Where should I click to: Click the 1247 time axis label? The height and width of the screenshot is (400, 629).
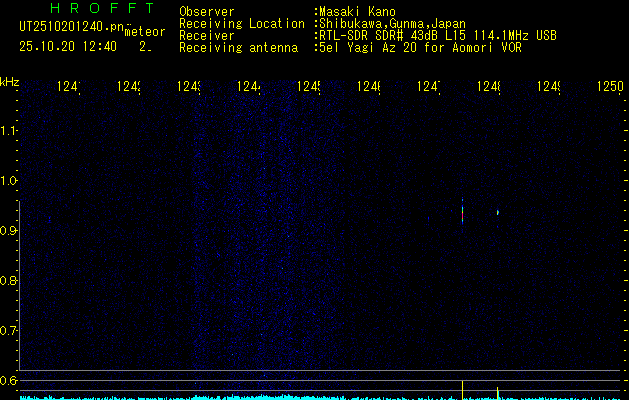click(x=429, y=86)
